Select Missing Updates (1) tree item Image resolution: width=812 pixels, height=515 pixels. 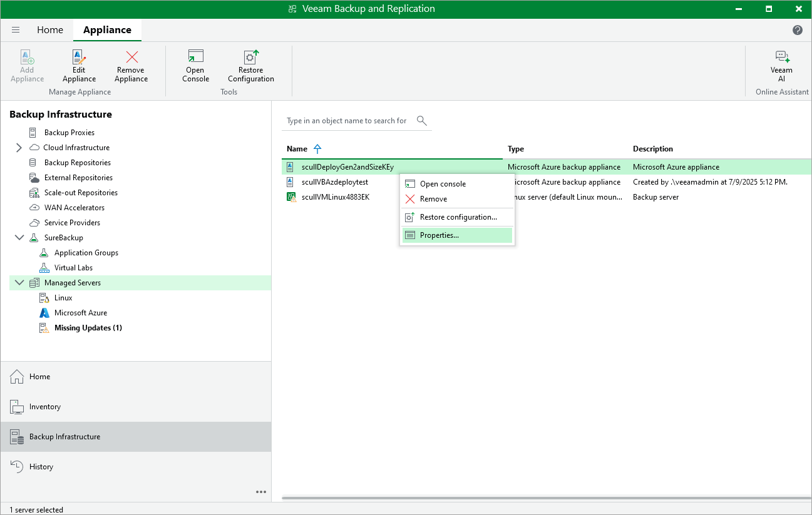point(88,328)
